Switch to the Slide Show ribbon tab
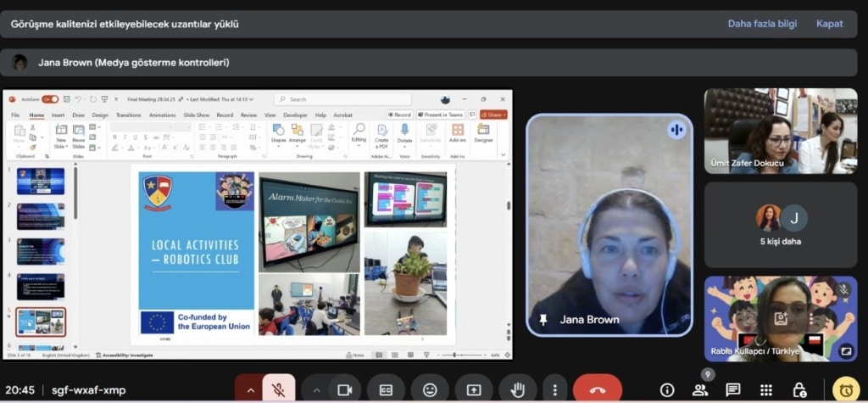Viewport: 868px width, 403px height. (196, 115)
